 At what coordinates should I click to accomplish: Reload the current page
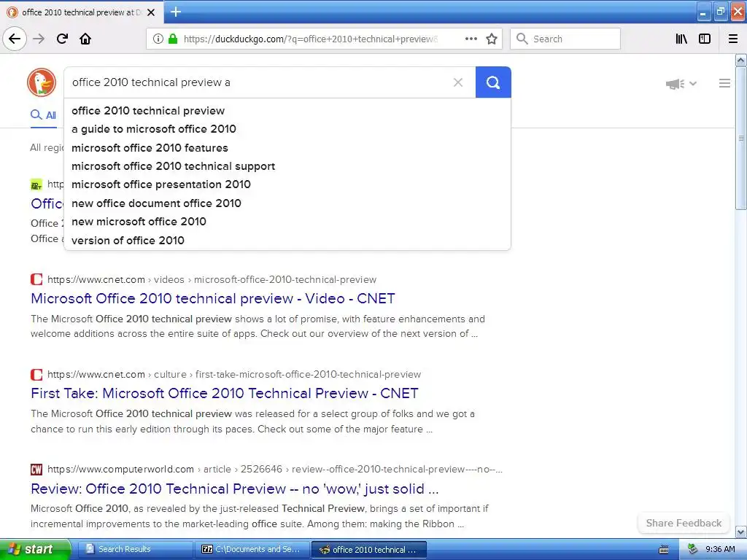click(62, 39)
